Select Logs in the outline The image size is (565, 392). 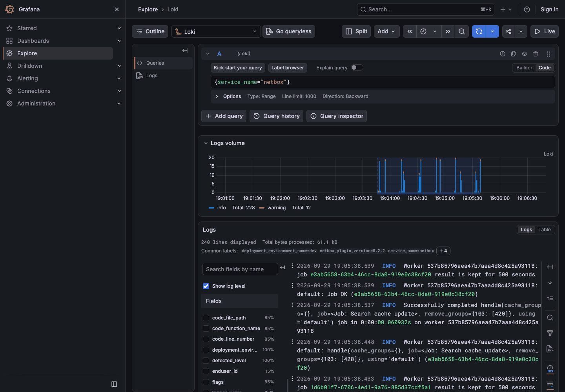[152, 76]
